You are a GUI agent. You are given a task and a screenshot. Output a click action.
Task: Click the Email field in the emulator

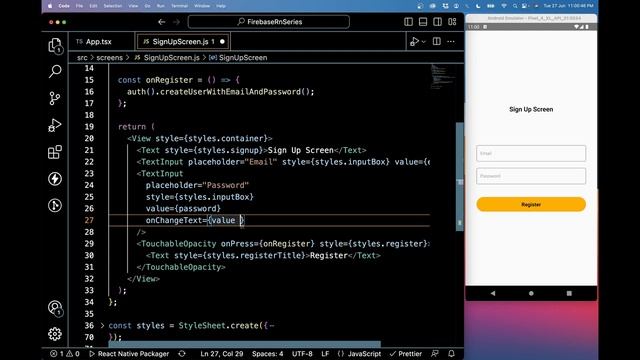[531, 153]
